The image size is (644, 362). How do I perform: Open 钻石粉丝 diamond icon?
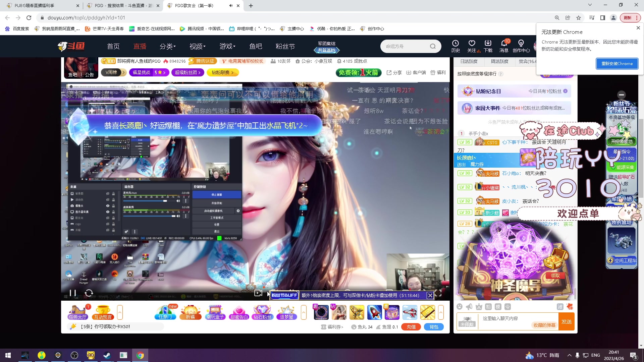(x=263, y=312)
